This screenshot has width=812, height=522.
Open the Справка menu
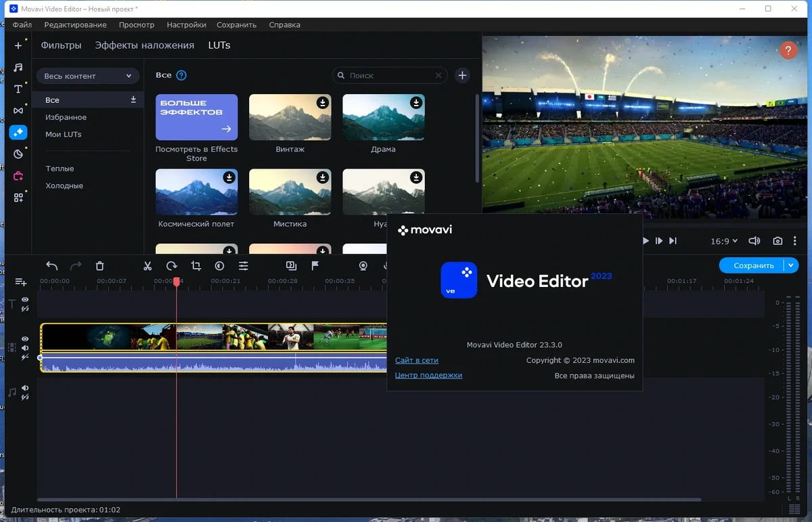click(284, 24)
